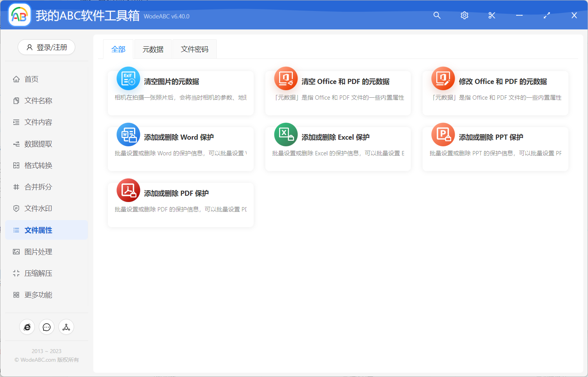Screen dimensions: 588x377
Task: Click the scissors icon in the title bar
Action: [492, 15]
